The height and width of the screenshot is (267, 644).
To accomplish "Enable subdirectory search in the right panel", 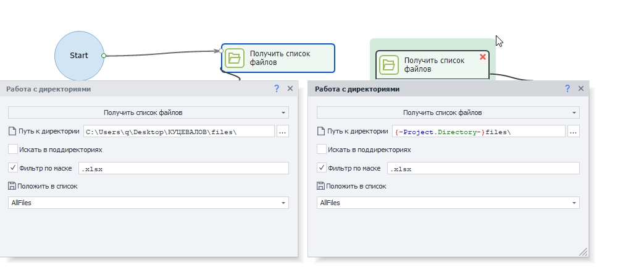I will [x=322, y=149].
